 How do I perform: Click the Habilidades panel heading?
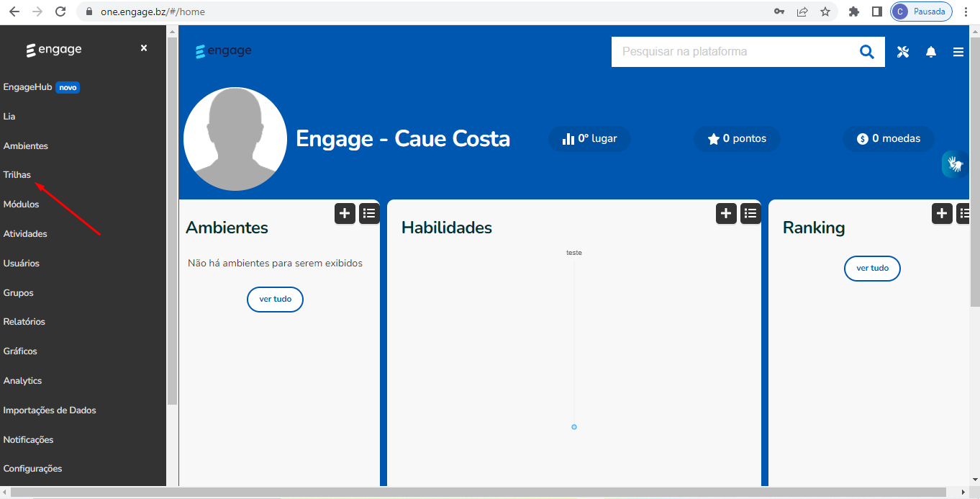click(447, 228)
